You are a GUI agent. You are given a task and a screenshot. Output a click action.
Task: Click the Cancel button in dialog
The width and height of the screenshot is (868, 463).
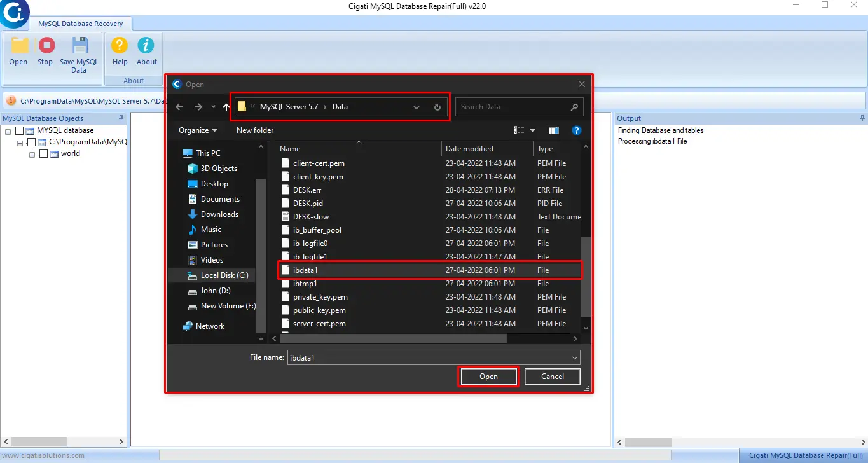tap(553, 377)
